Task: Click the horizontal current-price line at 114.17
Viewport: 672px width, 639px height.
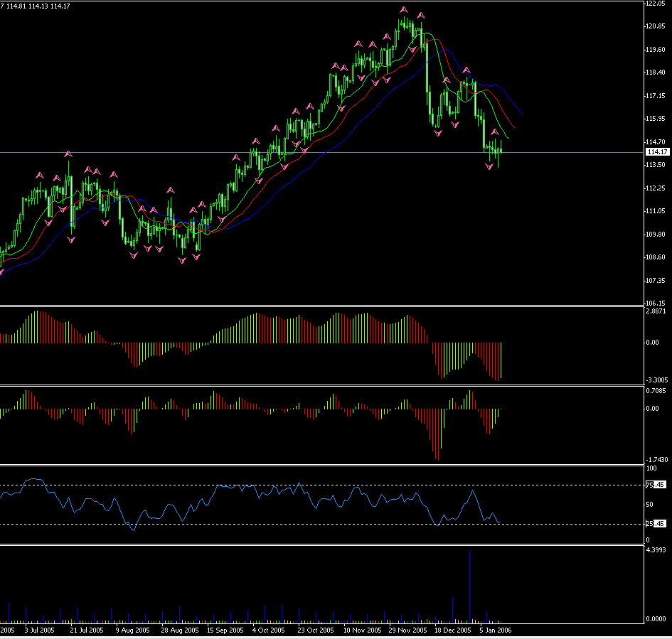Action: click(322, 152)
